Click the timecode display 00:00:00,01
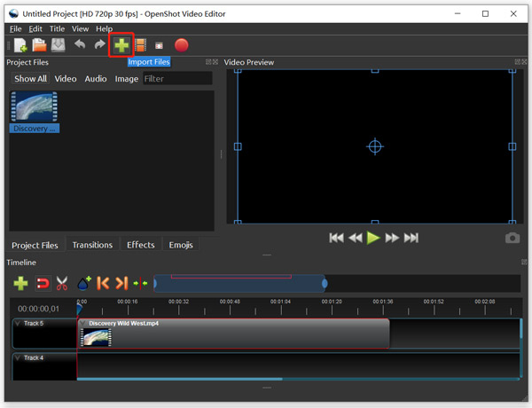Image resolution: width=532 pixels, height=408 pixels. coord(38,309)
